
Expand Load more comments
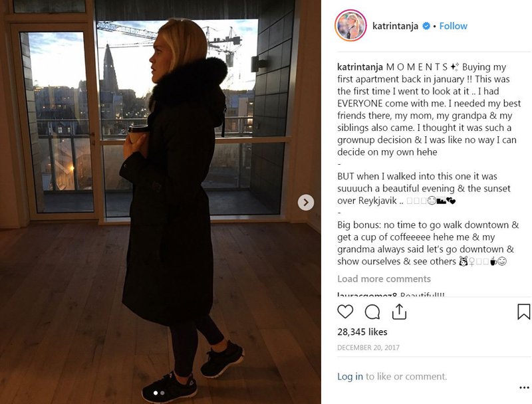point(384,278)
